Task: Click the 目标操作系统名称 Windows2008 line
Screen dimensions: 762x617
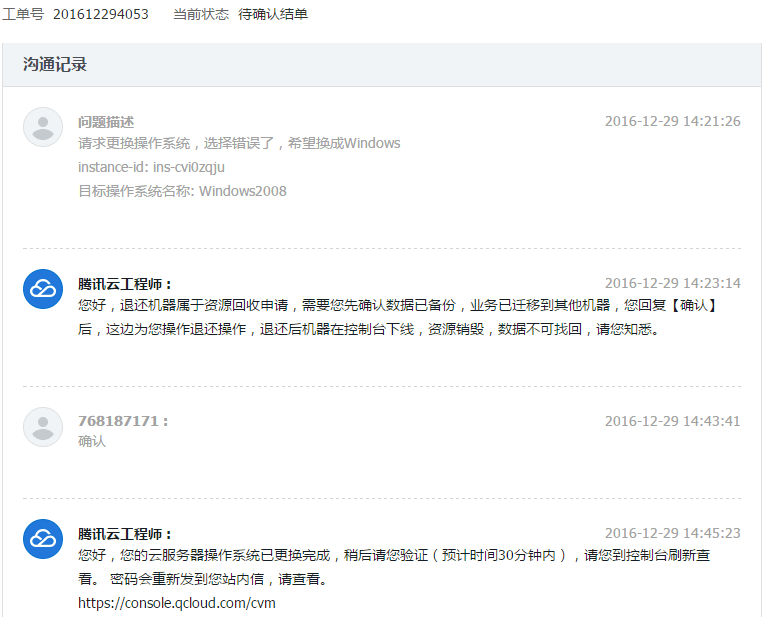Action: tap(182, 191)
